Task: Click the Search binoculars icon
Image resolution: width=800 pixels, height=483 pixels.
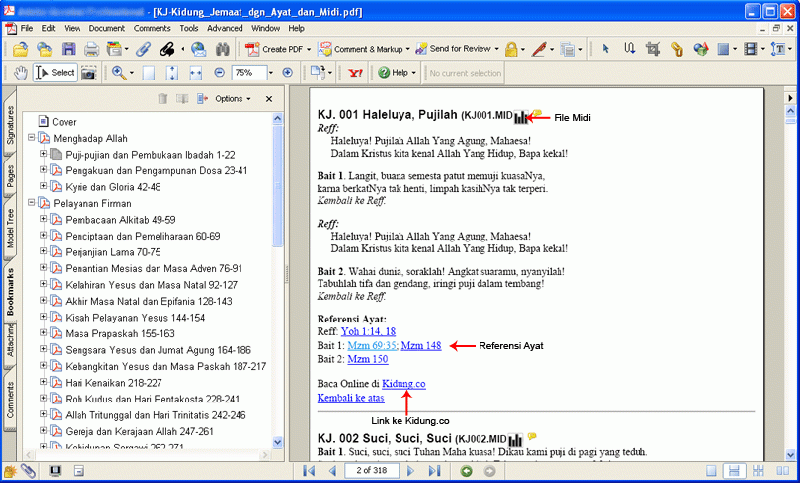Action: [223, 49]
